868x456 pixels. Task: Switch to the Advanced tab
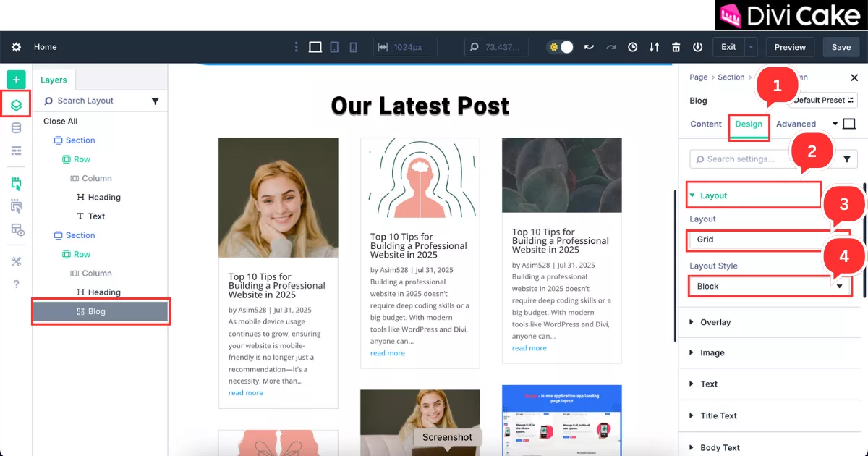pyautogui.click(x=796, y=124)
